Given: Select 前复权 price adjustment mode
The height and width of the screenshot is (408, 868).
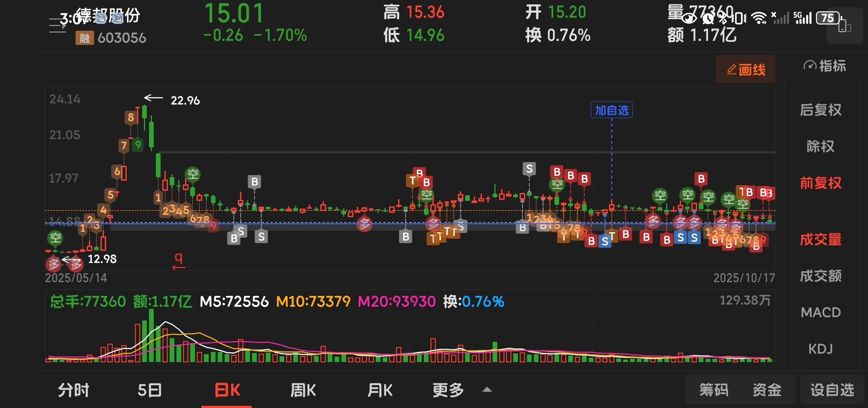Looking at the screenshot, I should pos(820,183).
